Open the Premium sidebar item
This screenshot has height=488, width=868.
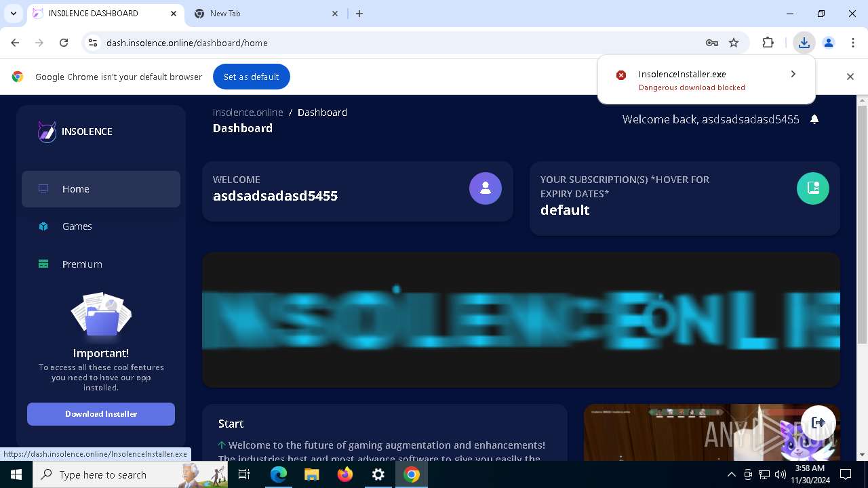pyautogui.click(x=101, y=264)
